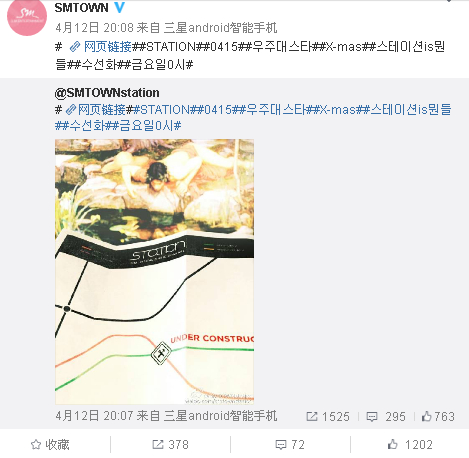Click the #STATION# hashtag in the reposted post
Viewport: 469px width, 458px height.
tap(161, 109)
